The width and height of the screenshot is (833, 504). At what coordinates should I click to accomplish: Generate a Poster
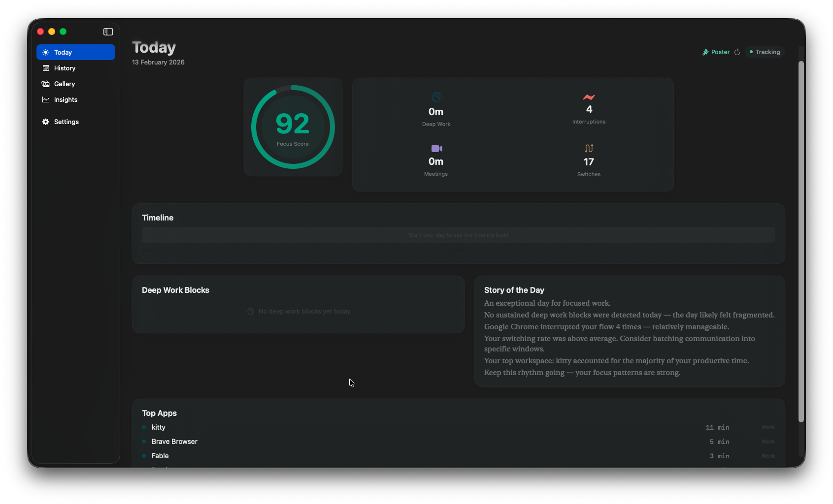(720, 52)
